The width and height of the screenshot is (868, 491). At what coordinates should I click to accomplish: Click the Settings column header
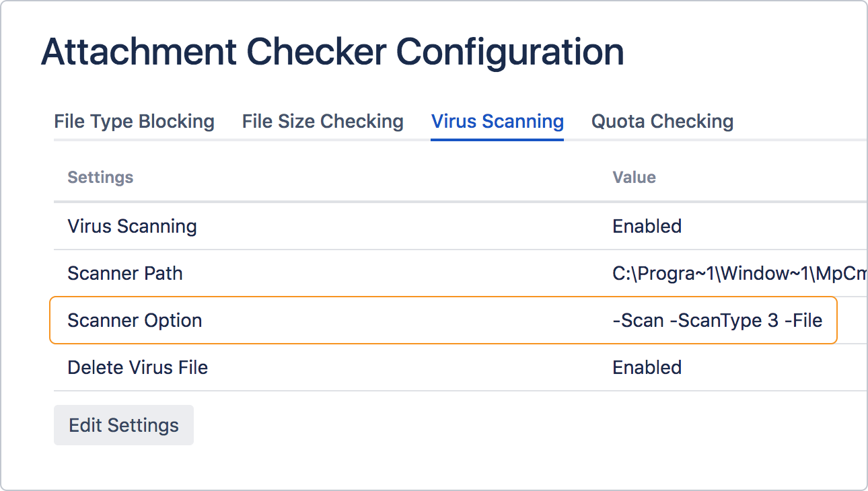[100, 178]
